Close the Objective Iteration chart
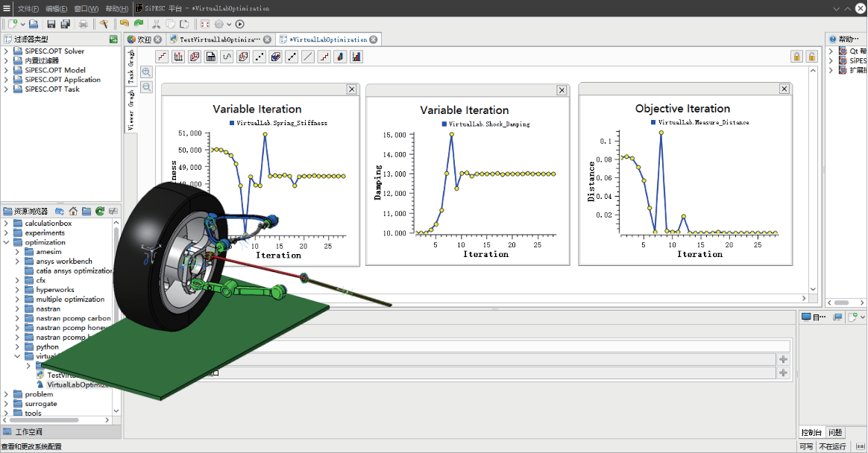 (784, 89)
